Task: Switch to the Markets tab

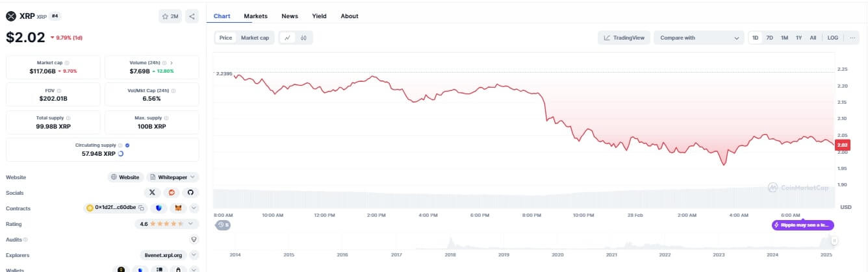Action: click(x=255, y=16)
